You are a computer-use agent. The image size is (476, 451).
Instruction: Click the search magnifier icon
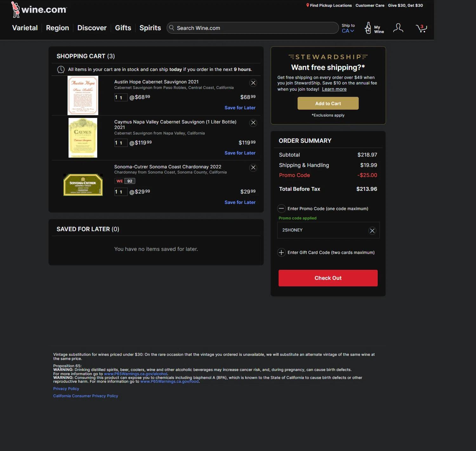click(x=172, y=28)
